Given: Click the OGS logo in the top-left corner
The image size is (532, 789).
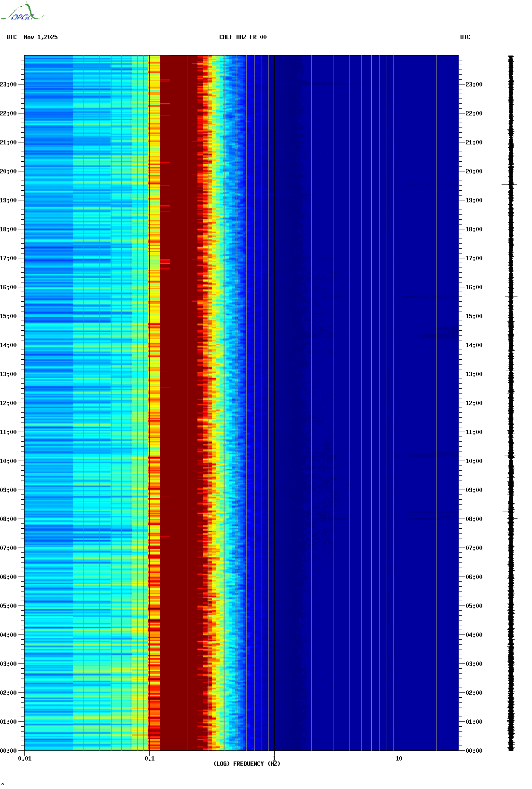Looking at the screenshot, I should 22,13.
